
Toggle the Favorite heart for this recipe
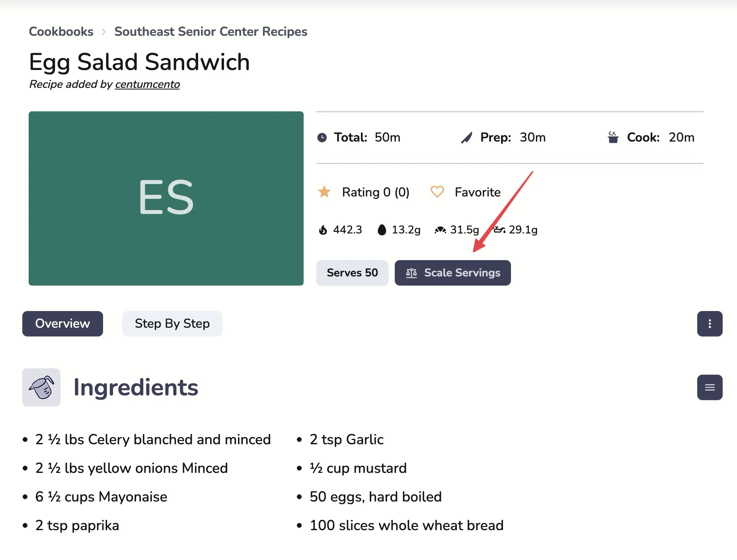[437, 192]
